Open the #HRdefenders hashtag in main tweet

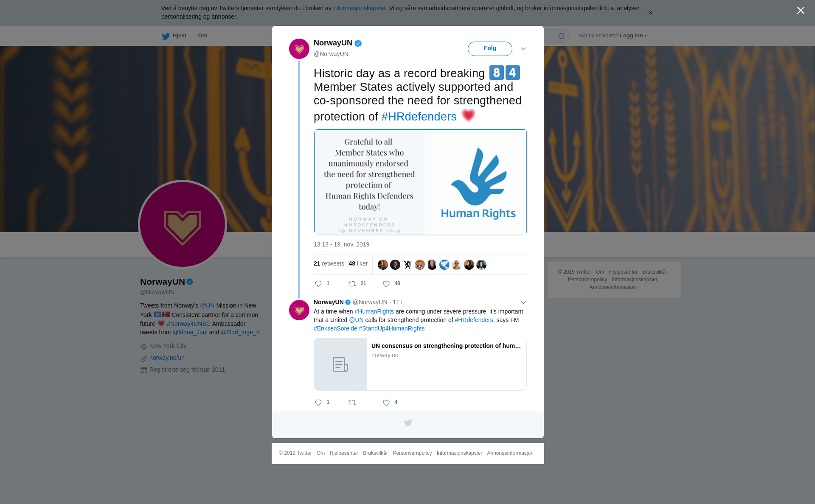(x=419, y=117)
